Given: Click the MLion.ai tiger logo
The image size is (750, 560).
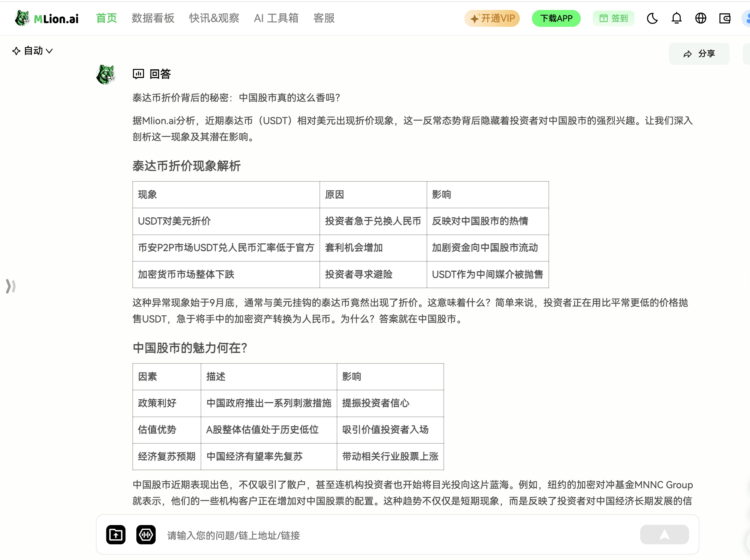Looking at the screenshot, I should [x=22, y=18].
